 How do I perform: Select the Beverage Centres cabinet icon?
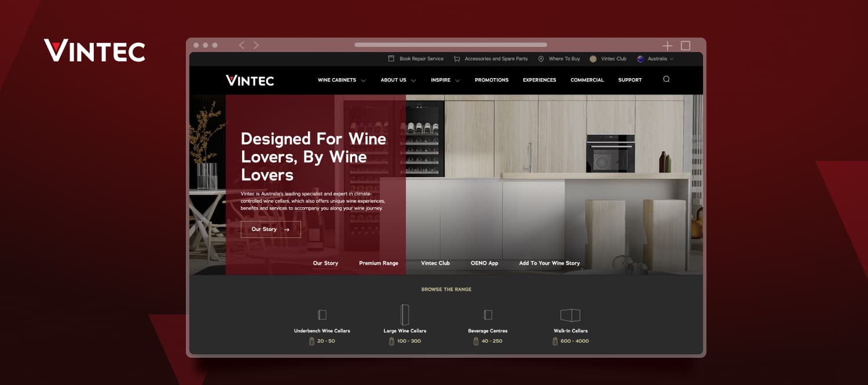tap(487, 314)
